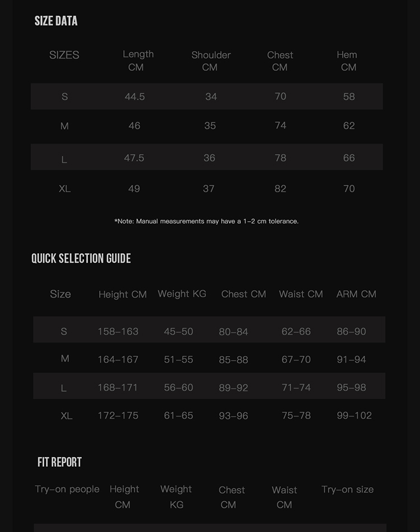
Task: Select the 67–70 waist range
Action: pyautogui.click(x=296, y=360)
